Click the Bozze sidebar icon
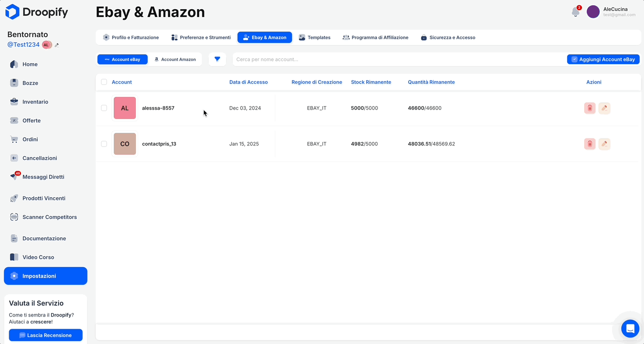This screenshot has width=644, height=344. pyautogui.click(x=14, y=83)
